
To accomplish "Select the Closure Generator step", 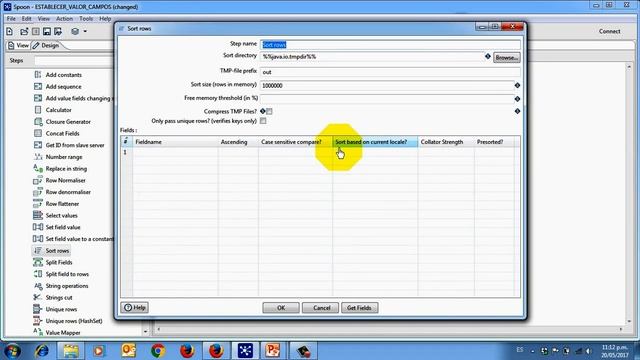I will click(x=68, y=122).
